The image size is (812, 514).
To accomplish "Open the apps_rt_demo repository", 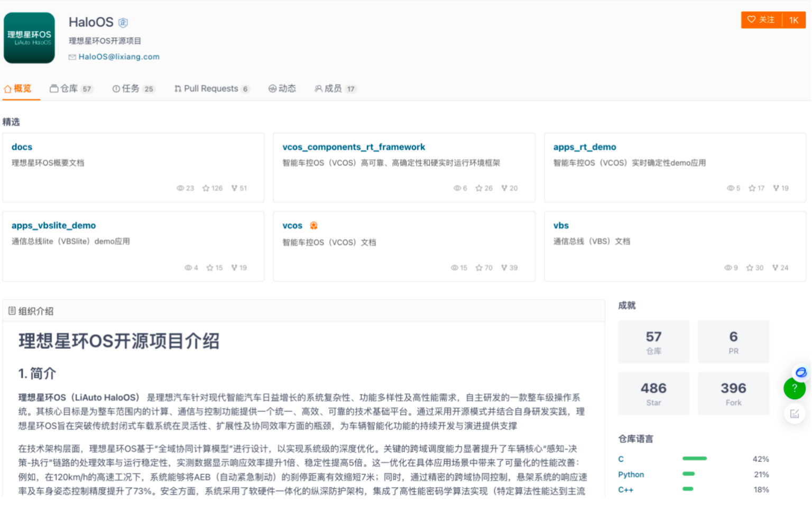I will (x=585, y=147).
